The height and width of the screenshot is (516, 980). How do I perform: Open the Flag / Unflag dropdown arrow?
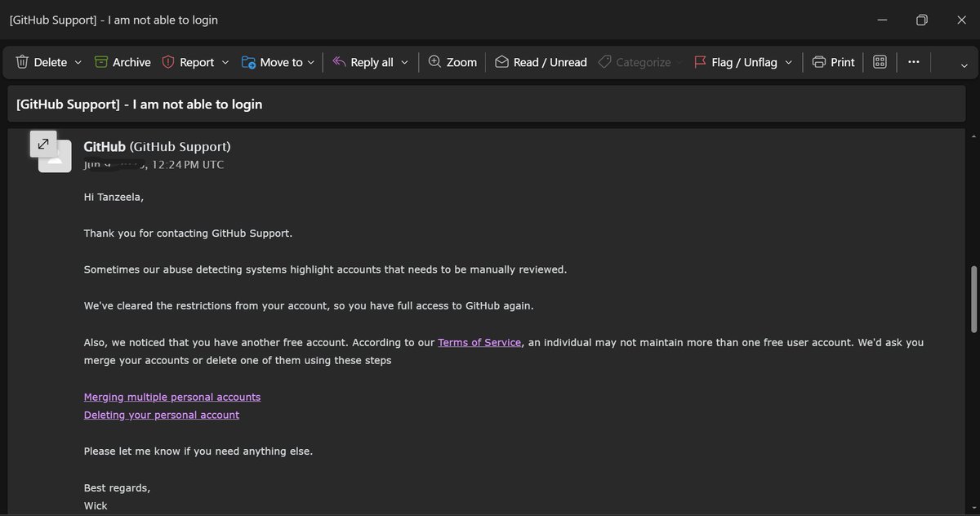point(788,63)
